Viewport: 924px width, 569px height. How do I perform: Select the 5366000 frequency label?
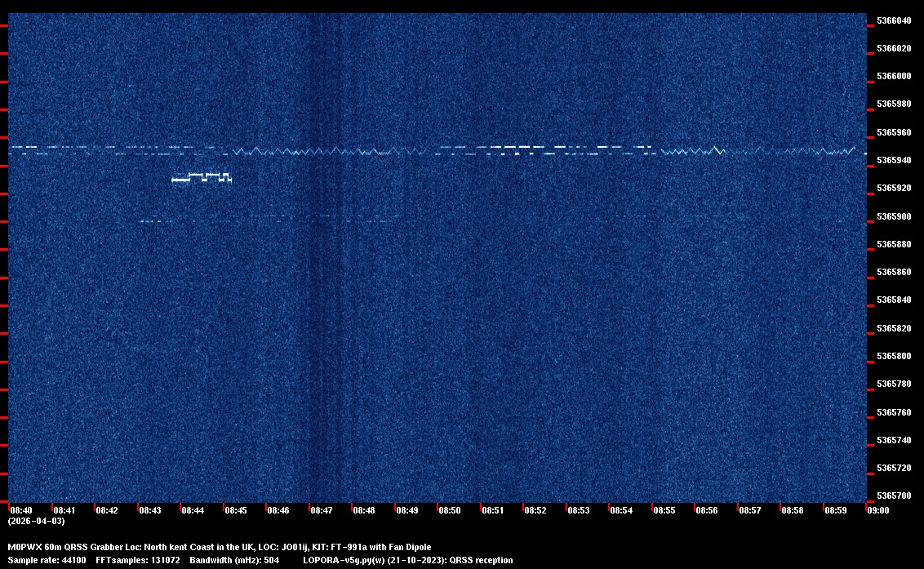(894, 76)
